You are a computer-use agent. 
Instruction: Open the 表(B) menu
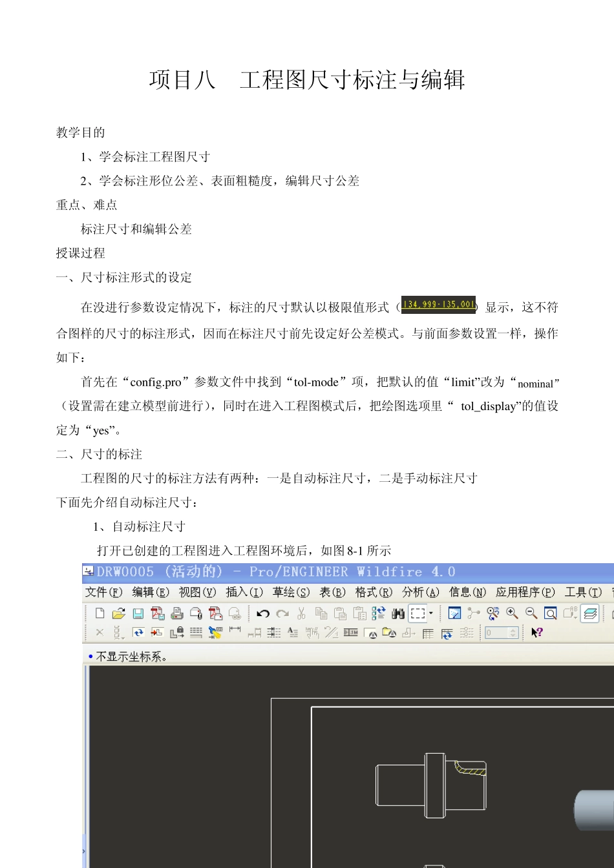coord(333,592)
